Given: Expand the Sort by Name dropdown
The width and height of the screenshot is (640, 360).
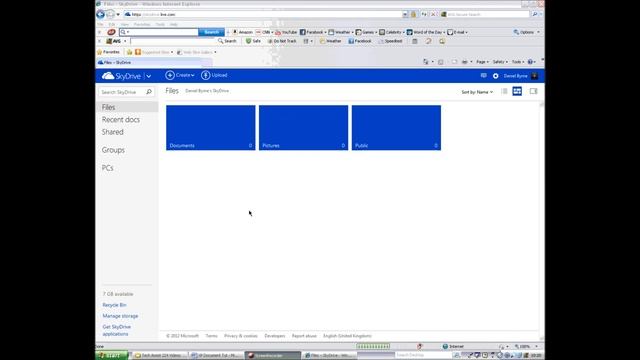Looking at the screenshot, I should [x=477, y=92].
